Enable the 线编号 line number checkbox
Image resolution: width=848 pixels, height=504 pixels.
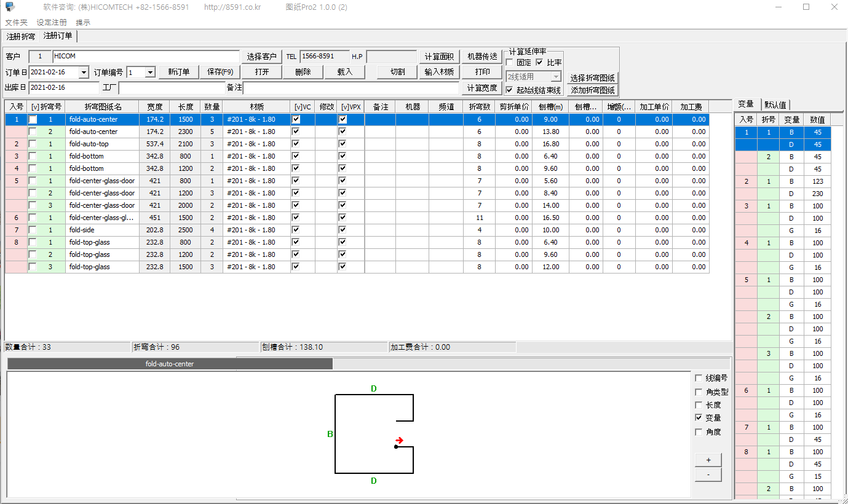699,378
